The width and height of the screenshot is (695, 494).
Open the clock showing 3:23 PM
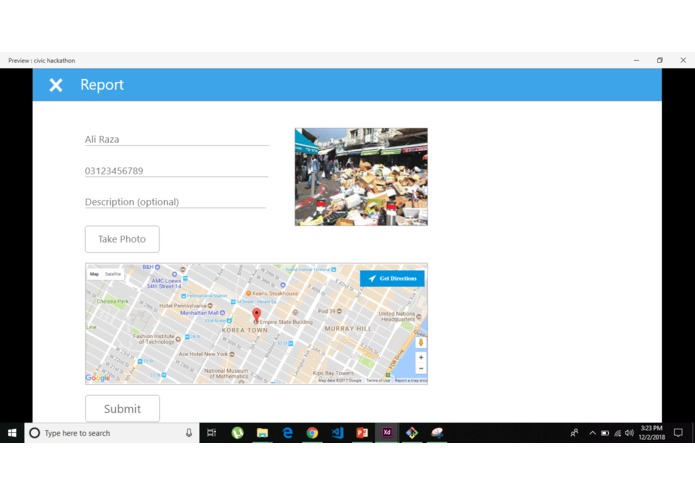click(x=652, y=432)
